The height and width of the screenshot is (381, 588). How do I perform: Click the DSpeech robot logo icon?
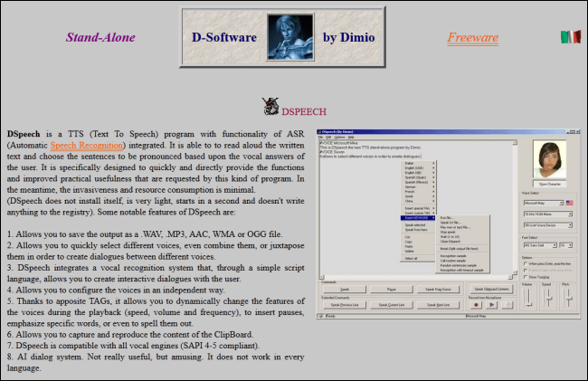coord(270,107)
